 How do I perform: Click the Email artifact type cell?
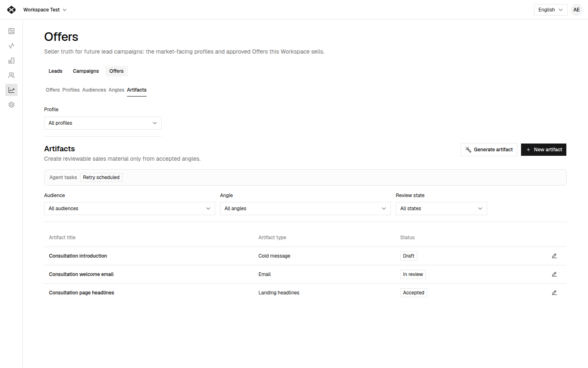click(265, 274)
